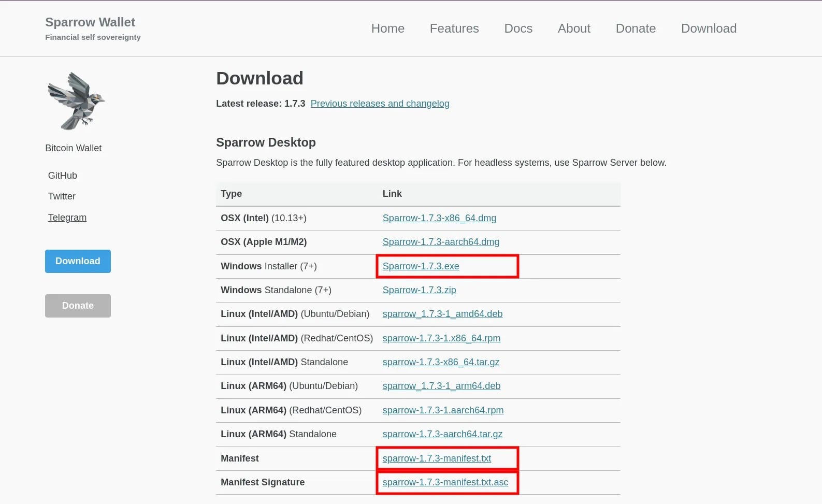Screen dimensions: 822x504
Task: Select the 'Latest release: 1.7.3' text
Action: (261, 104)
